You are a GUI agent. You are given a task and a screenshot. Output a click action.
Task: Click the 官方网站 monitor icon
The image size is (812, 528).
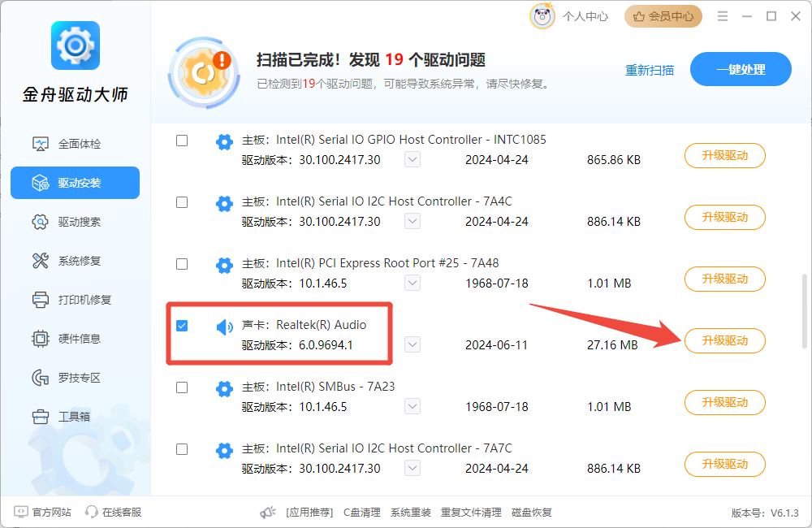click(x=21, y=512)
